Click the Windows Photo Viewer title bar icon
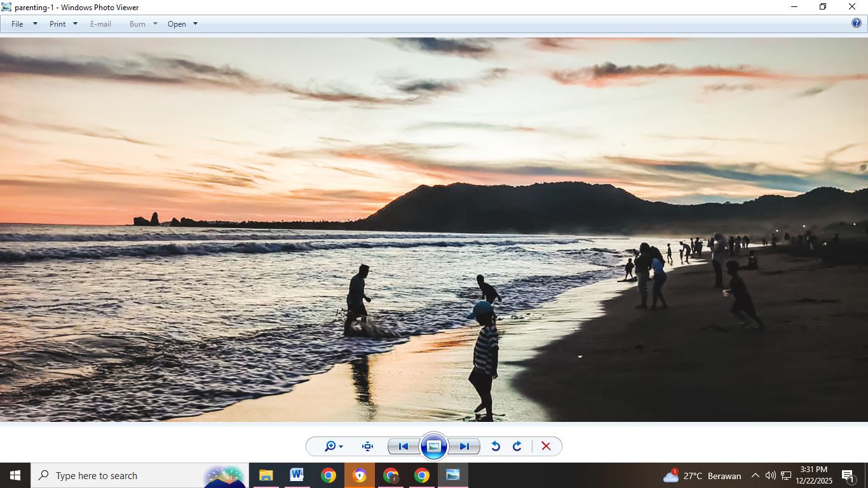 6,7
